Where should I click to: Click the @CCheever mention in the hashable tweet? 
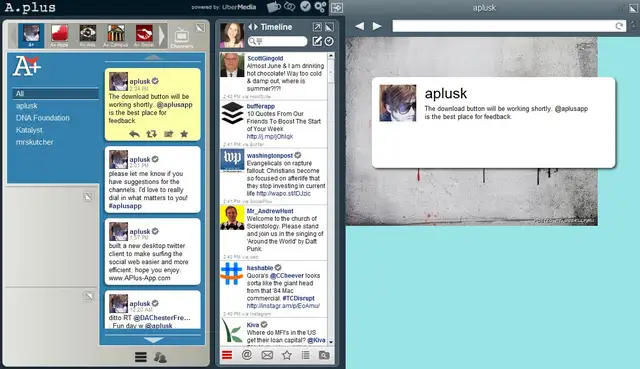[286, 276]
